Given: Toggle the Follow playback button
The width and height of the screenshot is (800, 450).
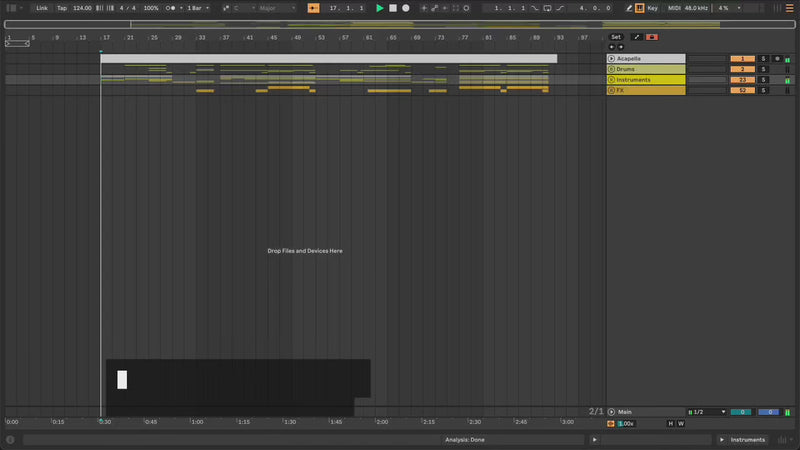Looking at the screenshot, I should point(314,8).
